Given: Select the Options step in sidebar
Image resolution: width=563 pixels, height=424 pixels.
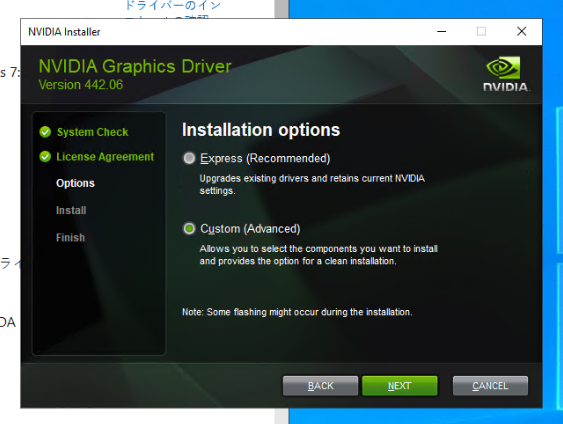Looking at the screenshot, I should [x=75, y=183].
